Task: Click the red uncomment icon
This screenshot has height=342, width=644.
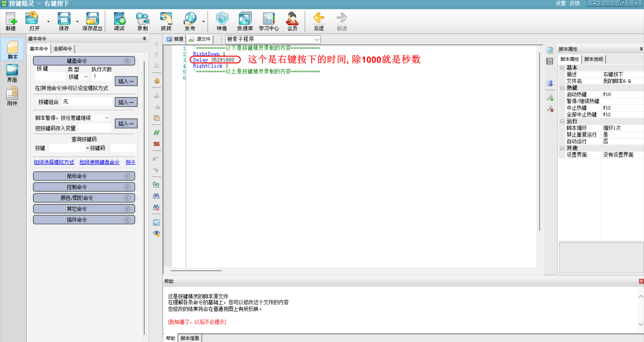Action: tap(156, 144)
